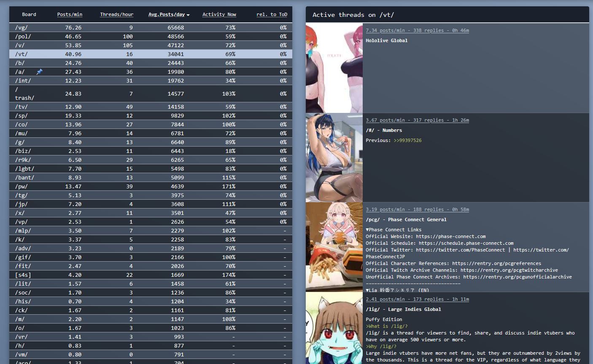Click the >What is /lig/? greentext line
Image resolution: width=593 pixels, height=364 pixels.
point(386,326)
